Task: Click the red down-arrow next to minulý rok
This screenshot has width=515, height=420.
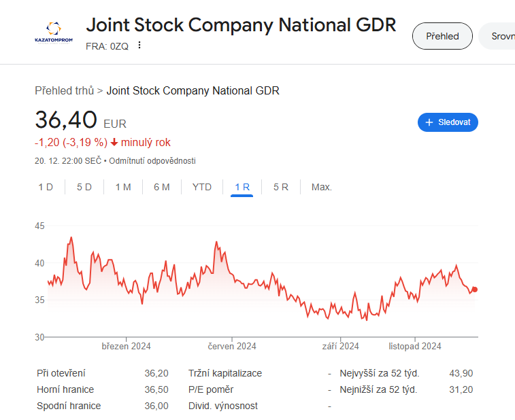Action: click(114, 143)
